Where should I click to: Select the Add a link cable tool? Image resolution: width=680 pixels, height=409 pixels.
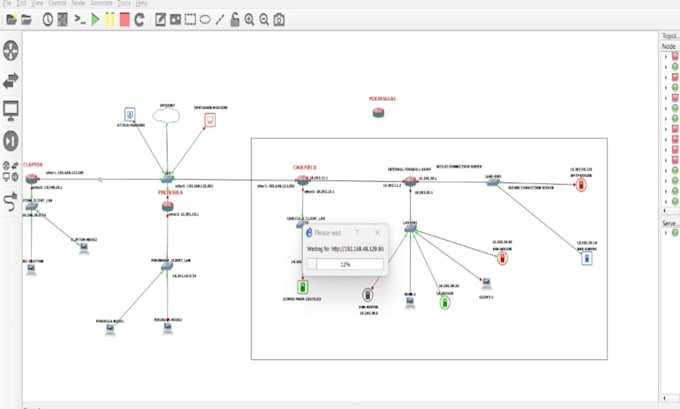pyautogui.click(x=11, y=201)
